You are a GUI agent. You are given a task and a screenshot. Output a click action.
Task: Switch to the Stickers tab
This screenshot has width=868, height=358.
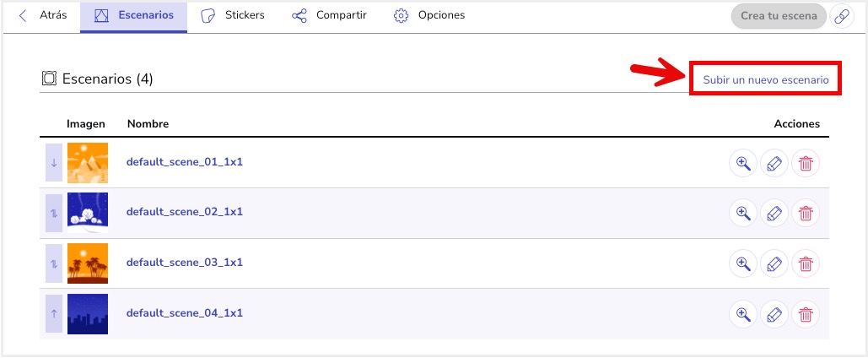(233, 15)
